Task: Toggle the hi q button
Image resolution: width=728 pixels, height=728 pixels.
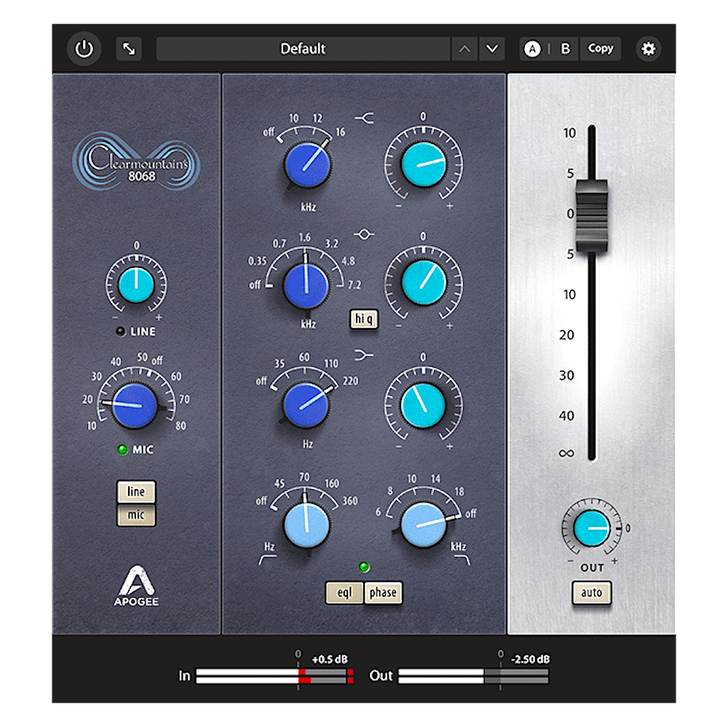Action: (x=364, y=318)
